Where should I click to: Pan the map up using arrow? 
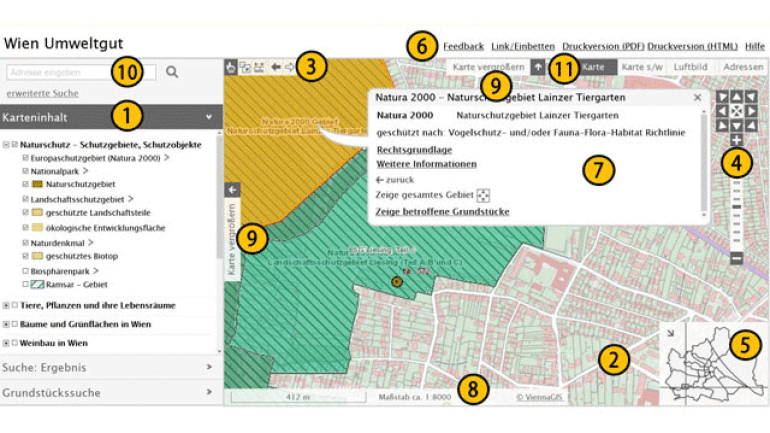tap(736, 96)
